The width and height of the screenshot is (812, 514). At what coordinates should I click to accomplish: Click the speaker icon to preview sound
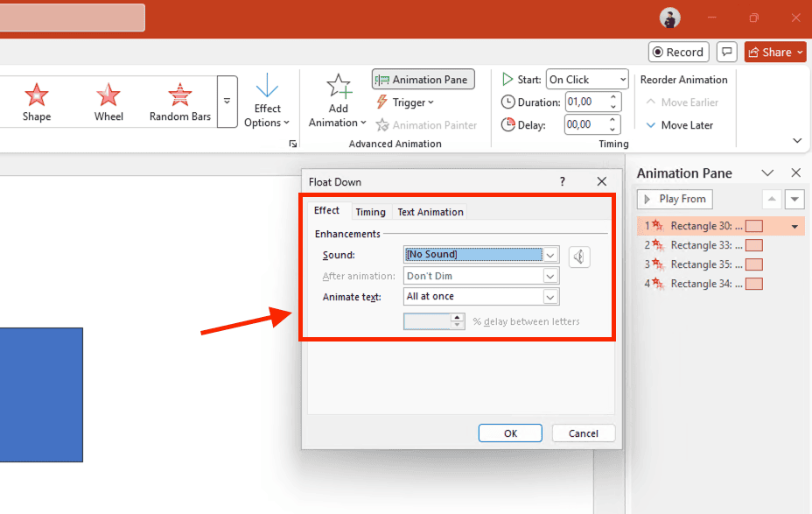point(578,257)
